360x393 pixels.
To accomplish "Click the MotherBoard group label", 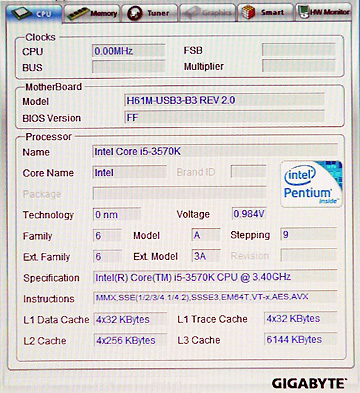I will tap(53, 87).
